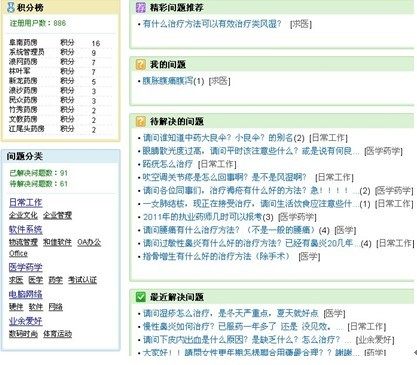Open resolved question 下皮内出血是什么原因
This screenshot has height=365, width=417.
tap(247, 340)
